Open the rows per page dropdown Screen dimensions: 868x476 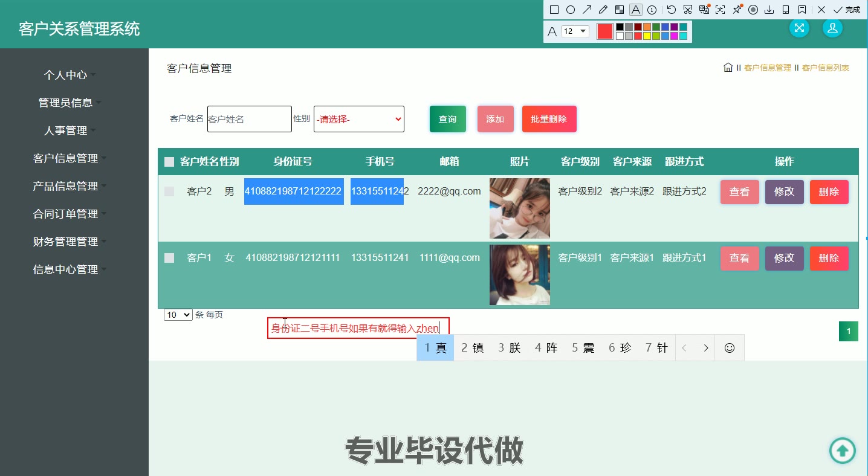(x=178, y=315)
